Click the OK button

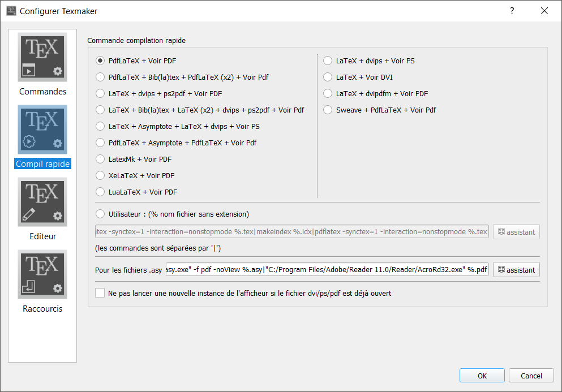tap(482, 376)
